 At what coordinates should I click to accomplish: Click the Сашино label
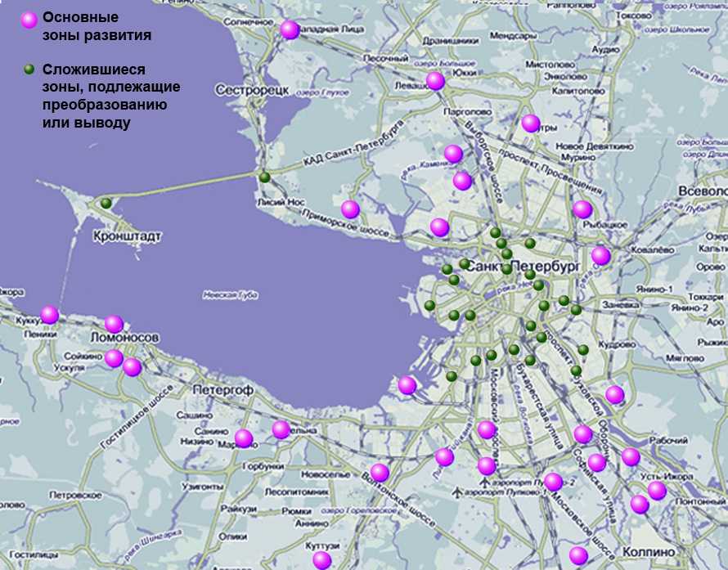194,415
